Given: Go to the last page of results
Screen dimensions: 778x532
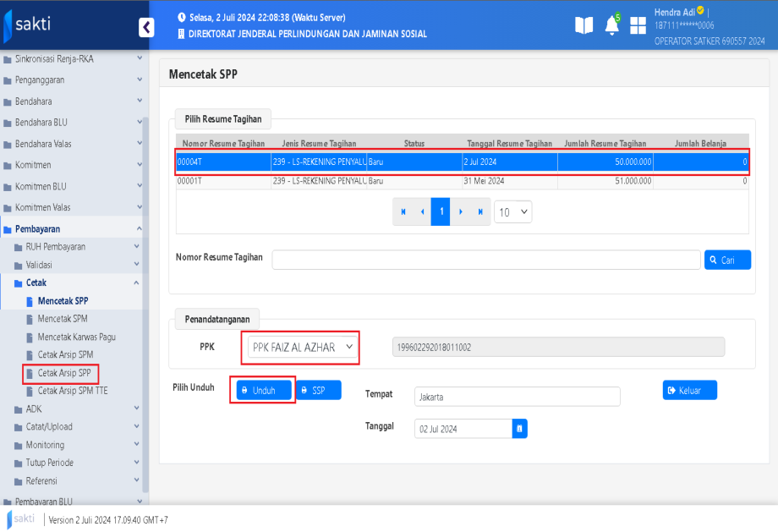Looking at the screenshot, I should 480,212.
